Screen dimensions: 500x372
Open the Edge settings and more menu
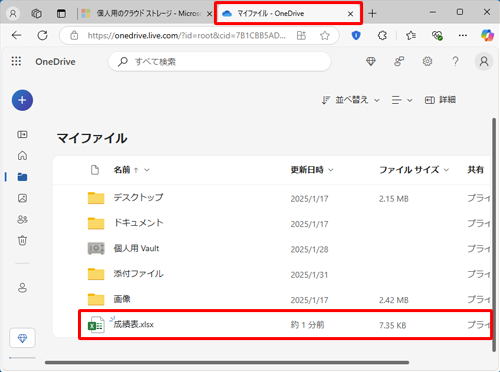[x=463, y=35]
